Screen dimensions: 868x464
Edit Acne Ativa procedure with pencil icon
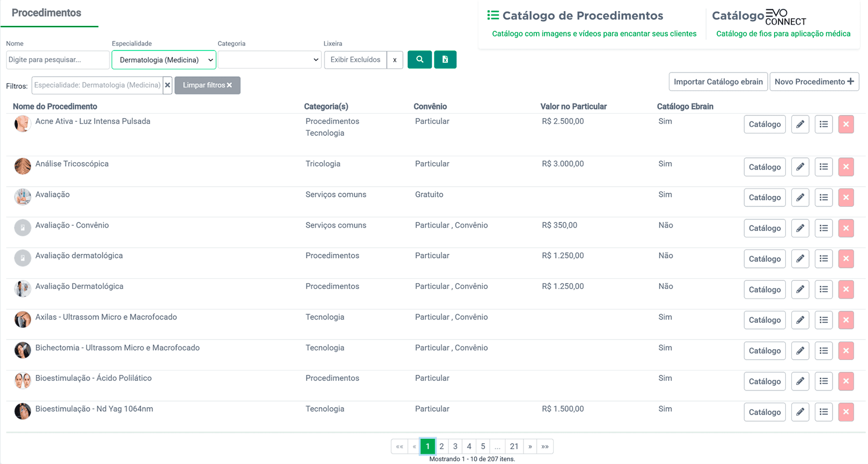click(x=800, y=125)
